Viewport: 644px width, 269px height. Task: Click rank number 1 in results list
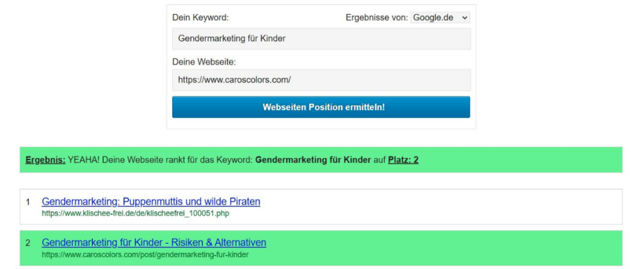[28, 202]
